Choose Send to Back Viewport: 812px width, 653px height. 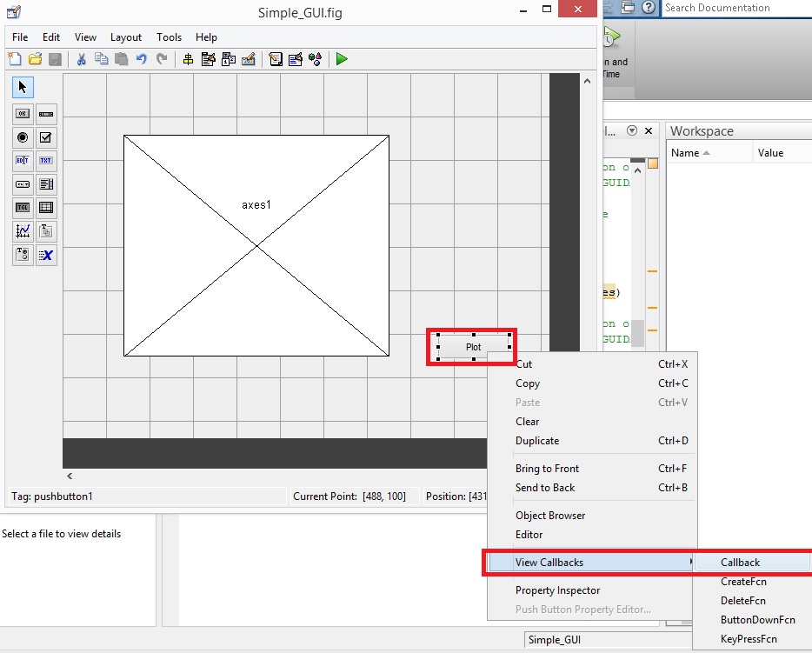point(591,488)
